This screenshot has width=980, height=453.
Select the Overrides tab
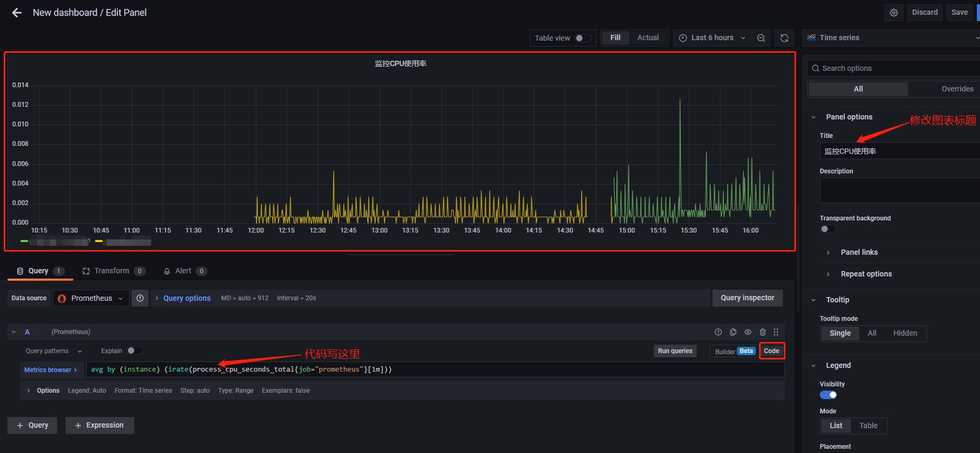coord(957,89)
